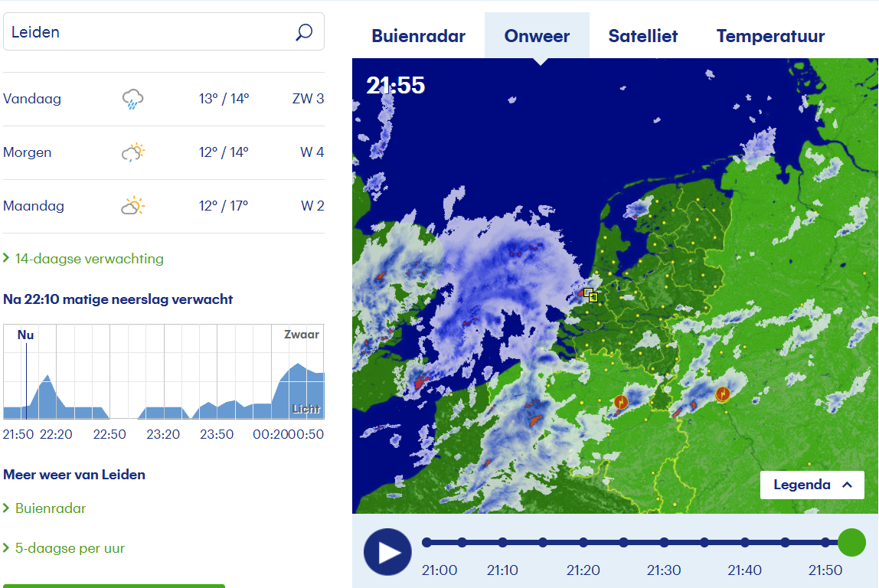Open the Buienradar tab
This screenshot has width=879, height=588.
[x=419, y=36]
